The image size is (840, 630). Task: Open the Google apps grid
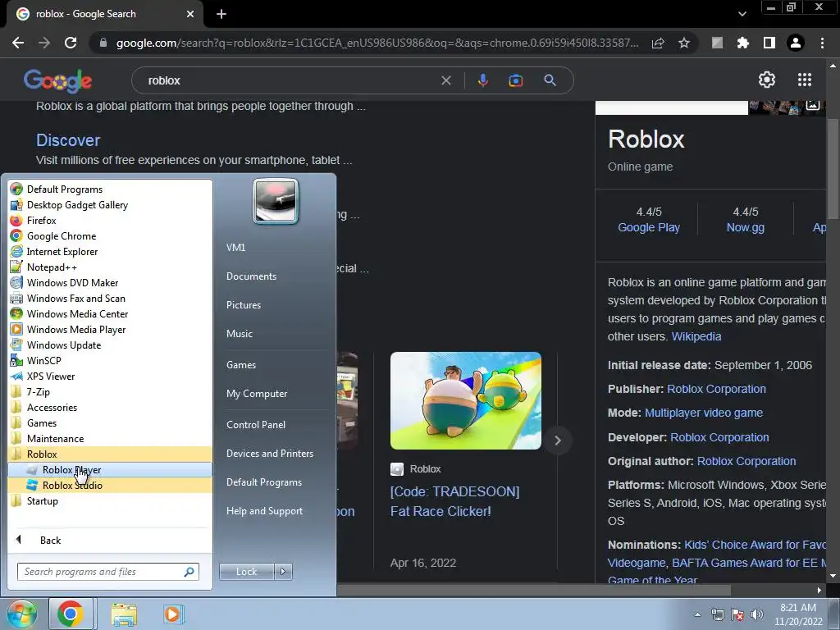[x=805, y=80]
